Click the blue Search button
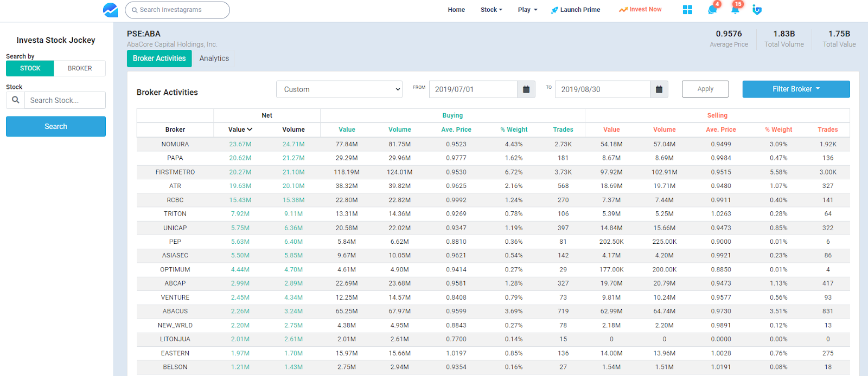Screen dimensions: 868x376 pyautogui.click(x=56, y=126)
